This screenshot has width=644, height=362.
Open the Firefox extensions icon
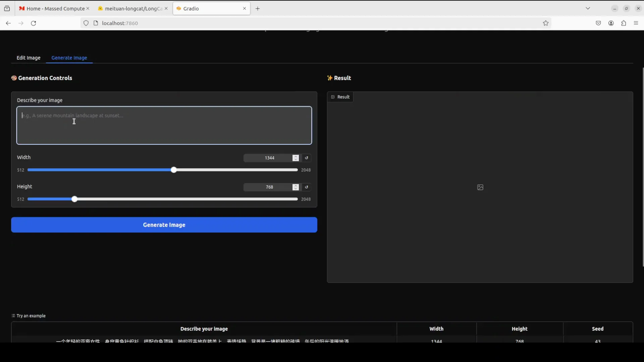[x=624, y=23]
